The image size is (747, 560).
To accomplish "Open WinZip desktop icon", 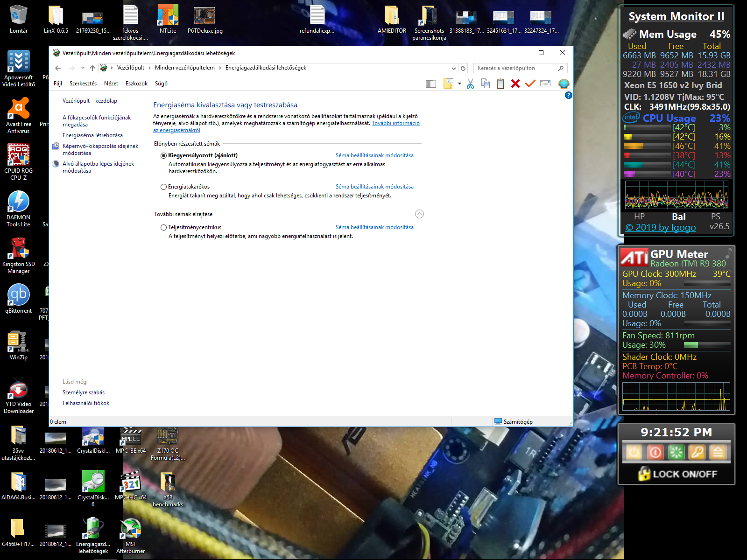I will [19, 345].
